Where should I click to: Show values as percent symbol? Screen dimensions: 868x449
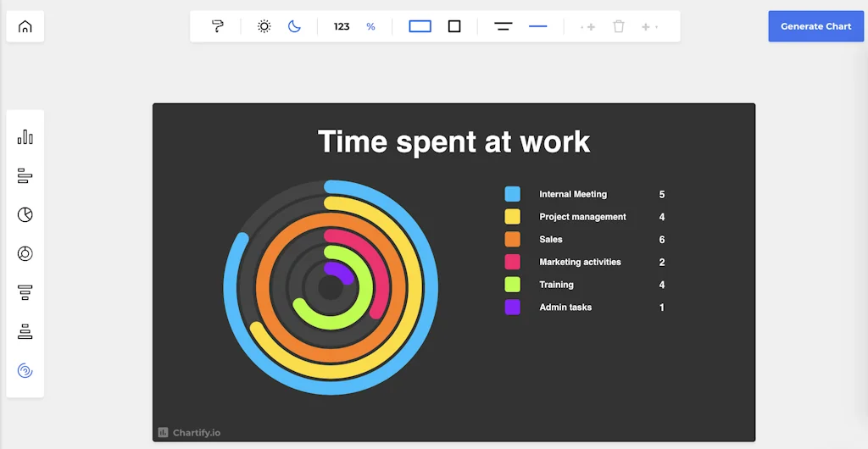[x=371, y=26]
